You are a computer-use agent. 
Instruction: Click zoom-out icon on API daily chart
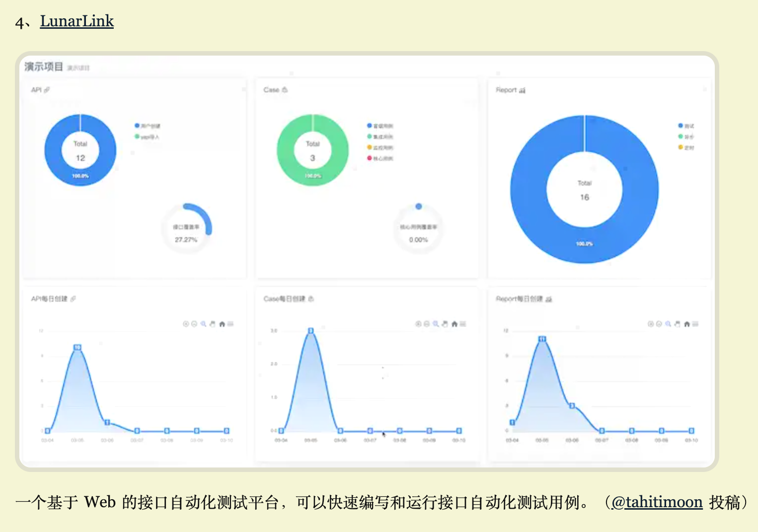[194, 324]
